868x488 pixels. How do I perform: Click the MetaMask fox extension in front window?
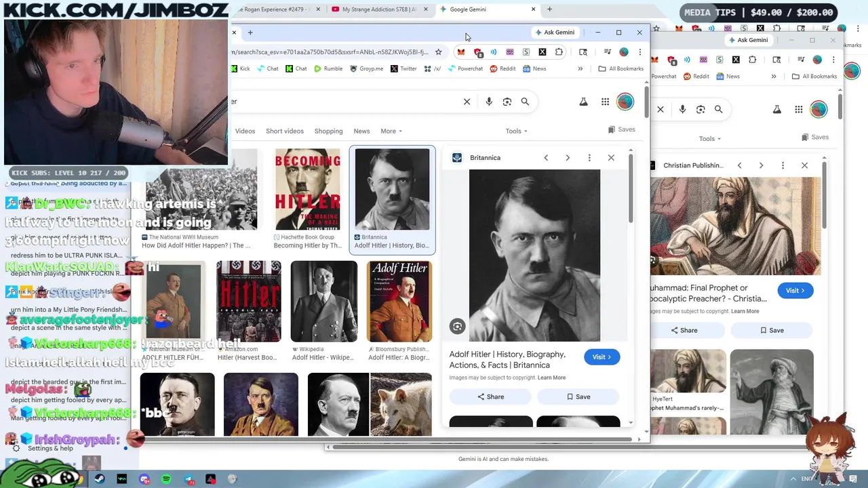tap(461, 52)
